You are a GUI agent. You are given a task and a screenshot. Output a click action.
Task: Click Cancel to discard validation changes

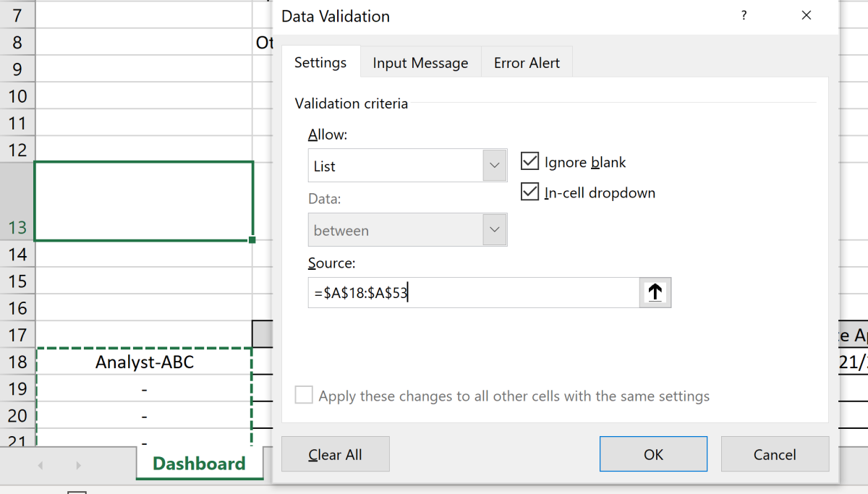tap(775, 454)
